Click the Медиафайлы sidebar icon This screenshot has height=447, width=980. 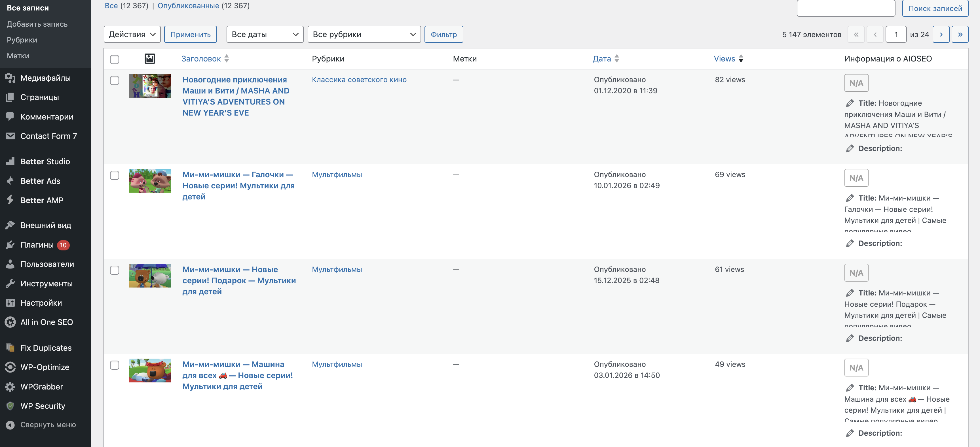10,78
